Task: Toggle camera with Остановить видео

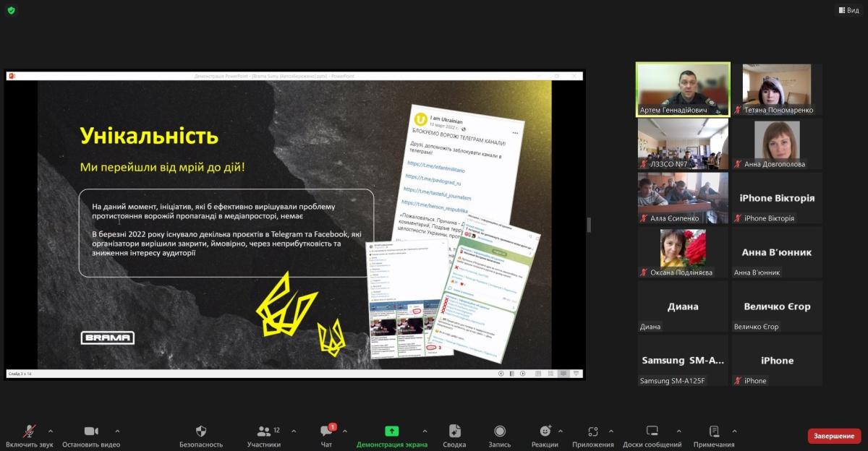Action: (x=91, y=432)
